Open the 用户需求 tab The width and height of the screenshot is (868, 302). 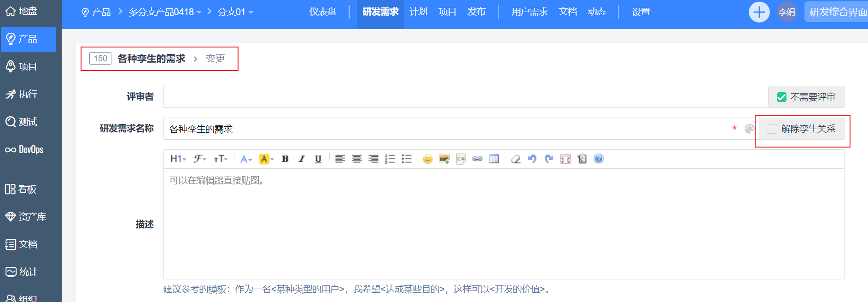(529, 12)
